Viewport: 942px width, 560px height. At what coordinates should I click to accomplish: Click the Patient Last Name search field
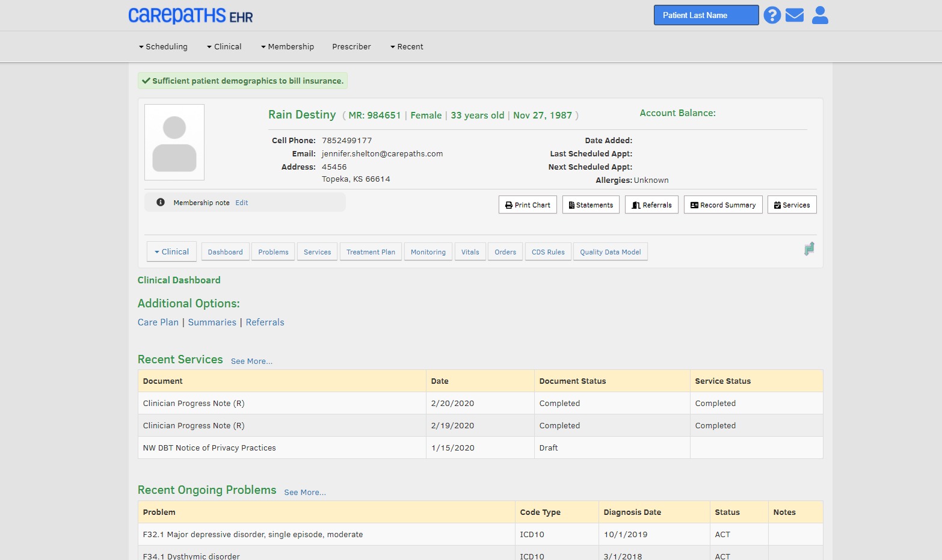706,14
